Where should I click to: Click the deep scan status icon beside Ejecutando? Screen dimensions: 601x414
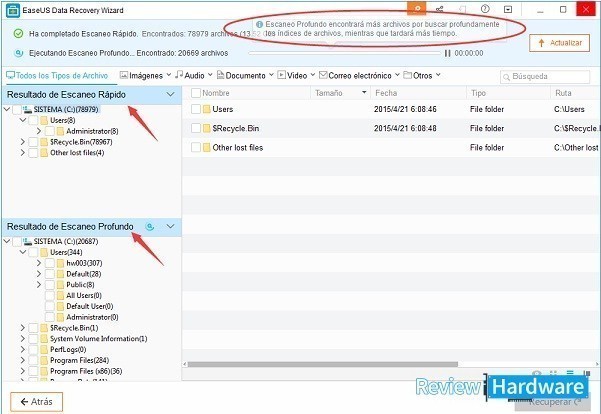coord(18,53)
